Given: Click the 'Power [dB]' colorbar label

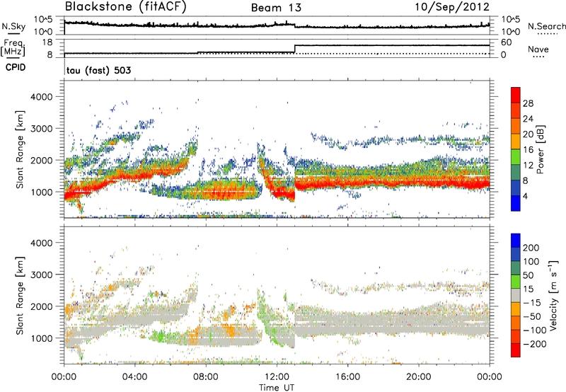Looking at the screenshot, I should coord(541,149).
